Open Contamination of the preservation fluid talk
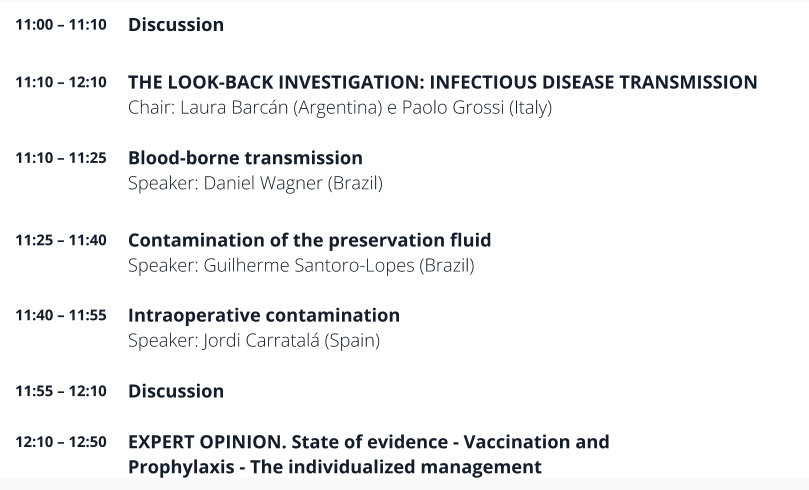809x490 pixels. tap(309, 240)
